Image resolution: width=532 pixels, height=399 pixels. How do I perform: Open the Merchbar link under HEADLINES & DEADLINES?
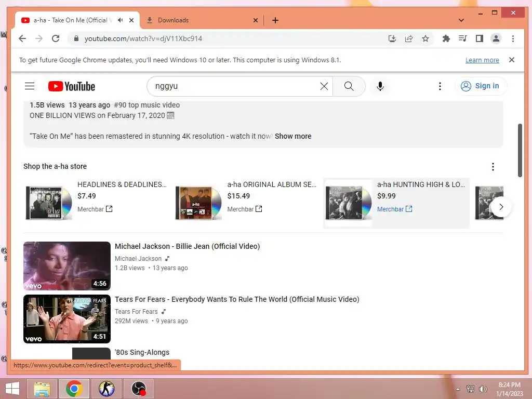pos(95,209)
